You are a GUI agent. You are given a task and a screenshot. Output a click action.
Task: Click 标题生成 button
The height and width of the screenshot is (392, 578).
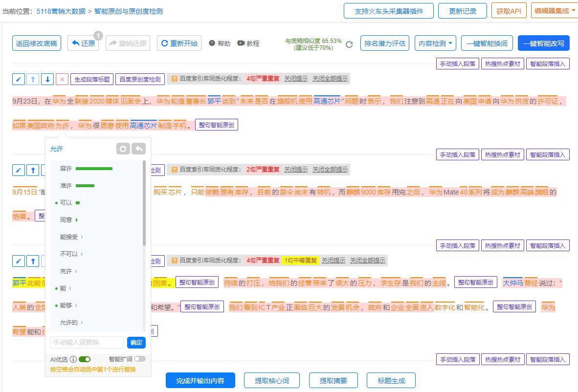click(x=391, y=381)
